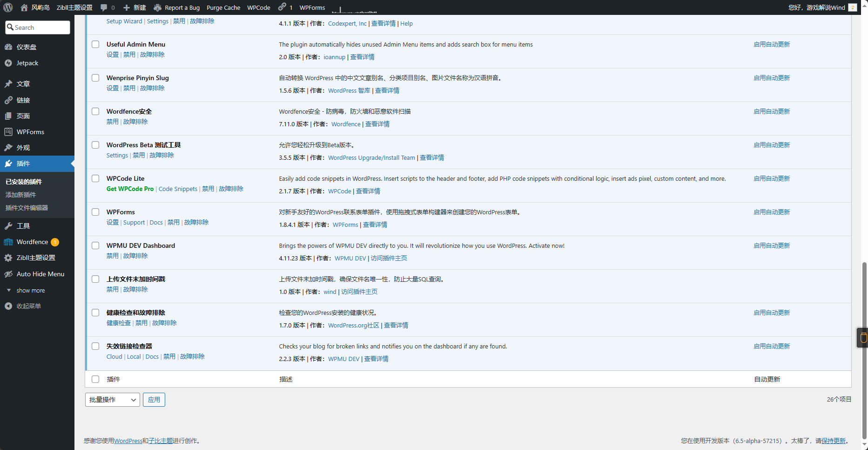Click the Jetpack sidebar icon
The height and width of the screenshot is (450, 868).
tap(8, 63)
